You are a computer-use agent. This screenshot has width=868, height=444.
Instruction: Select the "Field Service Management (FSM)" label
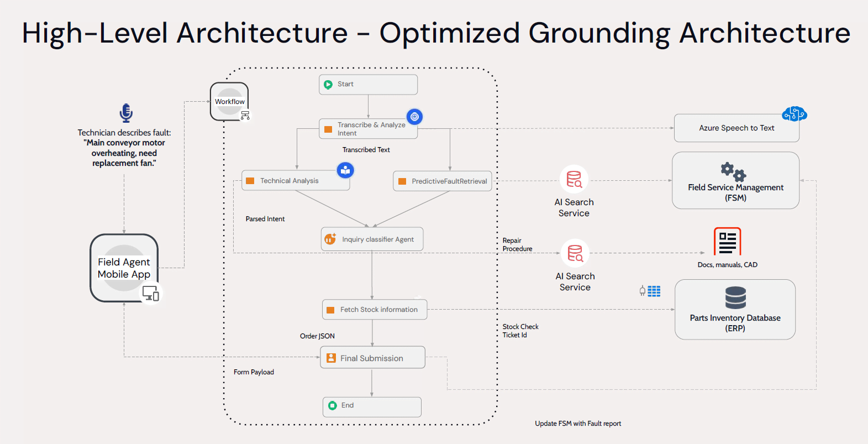pos(735,192)
